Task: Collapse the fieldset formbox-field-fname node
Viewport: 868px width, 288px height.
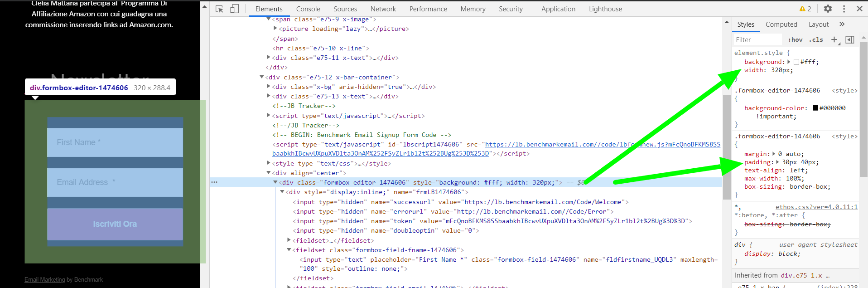Action: tap(289, 249)
